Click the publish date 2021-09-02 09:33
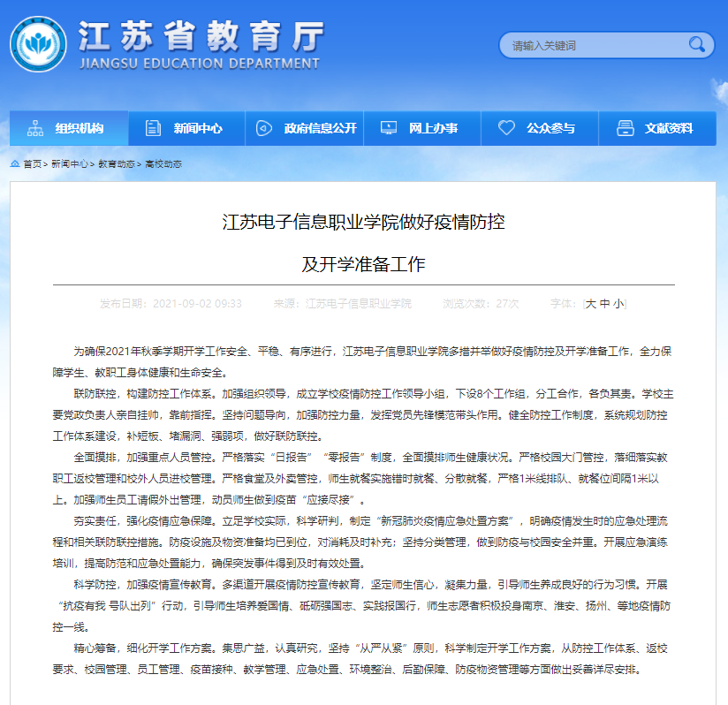Image resolution: width=728 pixels, height=705 pixels. [x=197, y=304]
